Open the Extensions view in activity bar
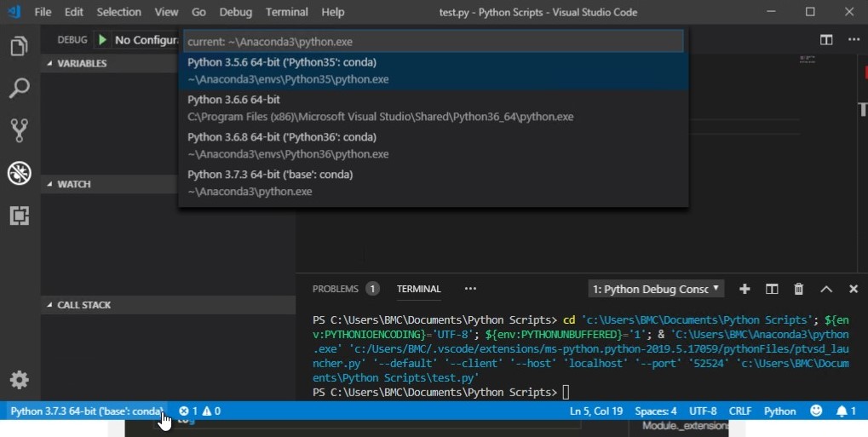 click(x=20, y=216)
